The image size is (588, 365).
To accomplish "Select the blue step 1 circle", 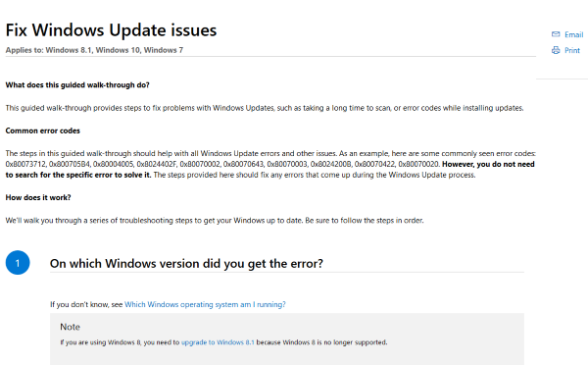I will click(x=18, y=263).
